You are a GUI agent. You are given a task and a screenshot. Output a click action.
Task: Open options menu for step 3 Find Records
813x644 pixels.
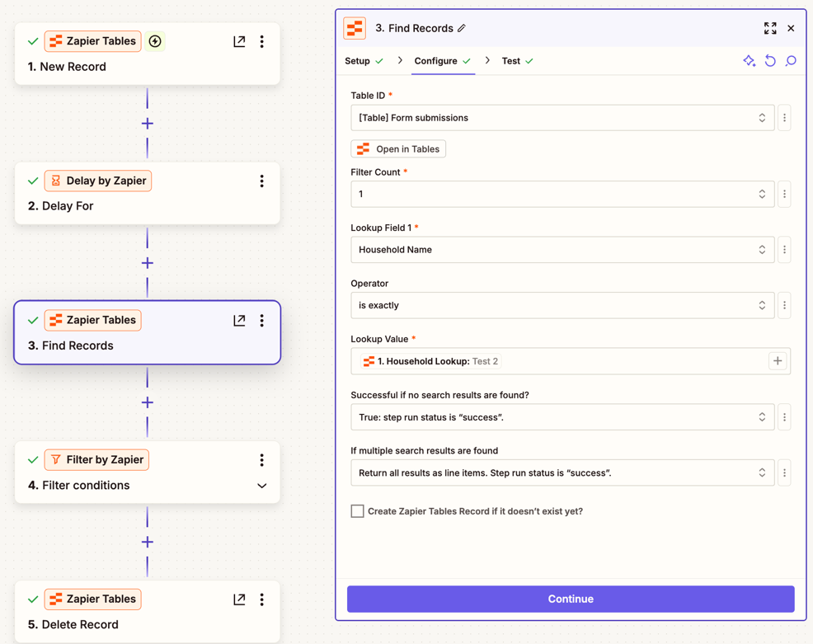262,321
